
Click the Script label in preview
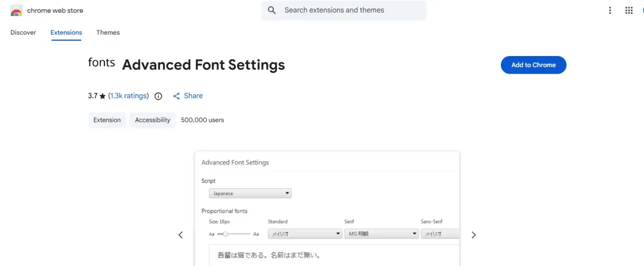click(x=208, y=181)
